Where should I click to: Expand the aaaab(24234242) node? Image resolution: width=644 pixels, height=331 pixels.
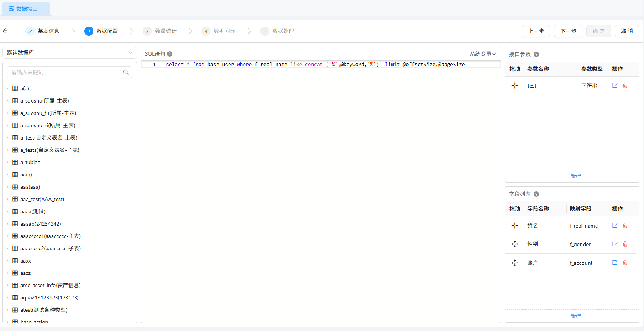tap(7, 224)
